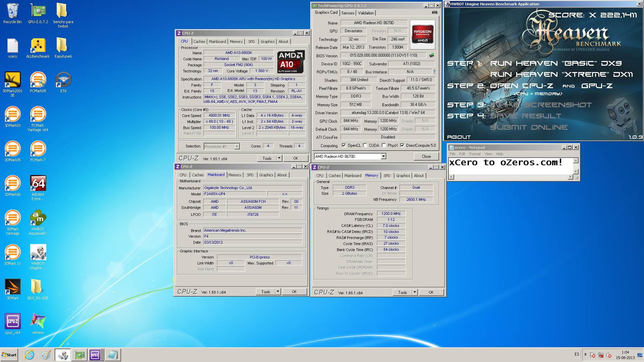The height and width of the screenshot is (362, 644).
Task: Open the Paint taskbar icon
Action: pyautogui.click(x=46, y=355)
